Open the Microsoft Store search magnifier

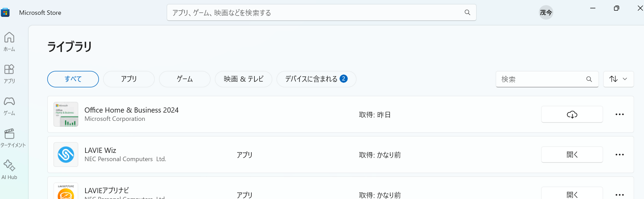click(x=467, y=12)
